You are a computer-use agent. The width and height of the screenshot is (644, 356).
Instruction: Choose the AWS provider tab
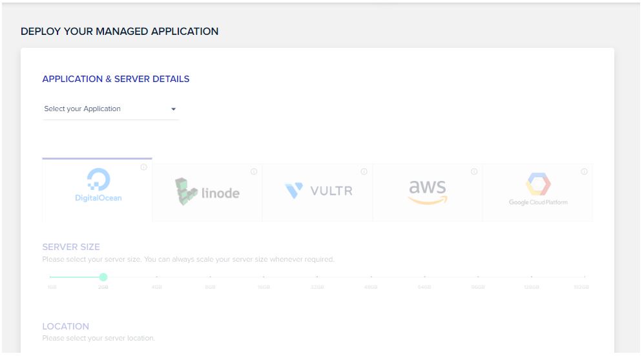click(x=428, y=192)
